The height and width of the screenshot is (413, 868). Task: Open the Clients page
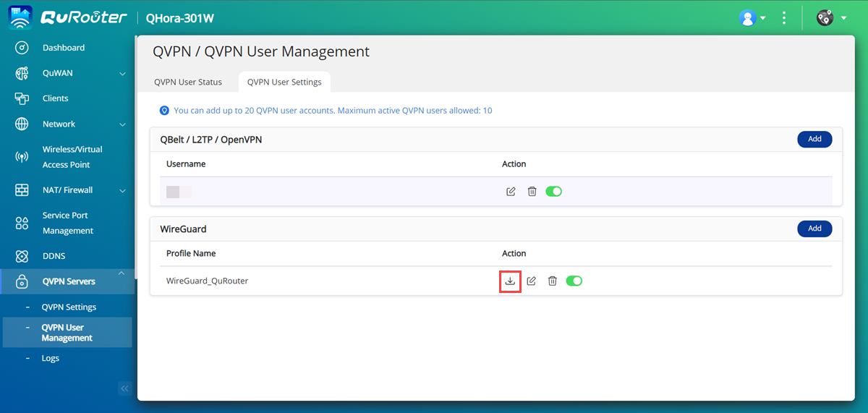[x=55, y=98]
